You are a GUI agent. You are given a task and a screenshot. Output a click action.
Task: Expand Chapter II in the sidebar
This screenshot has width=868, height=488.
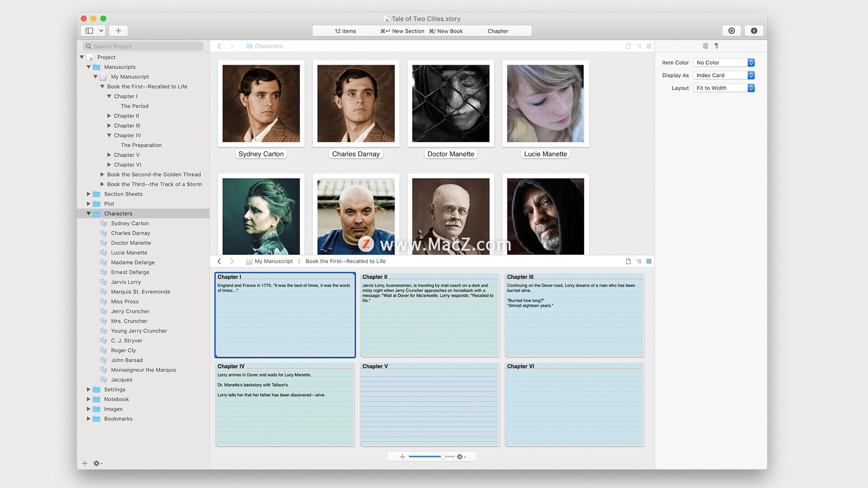(109, 116)
